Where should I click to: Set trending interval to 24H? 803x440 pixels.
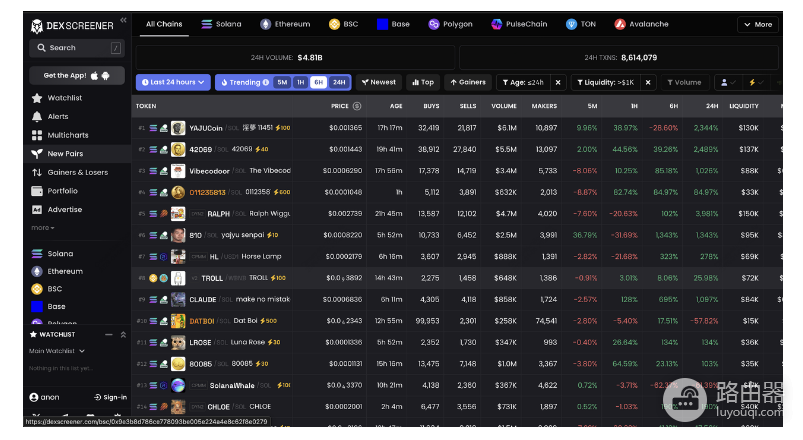click(339, 82)
